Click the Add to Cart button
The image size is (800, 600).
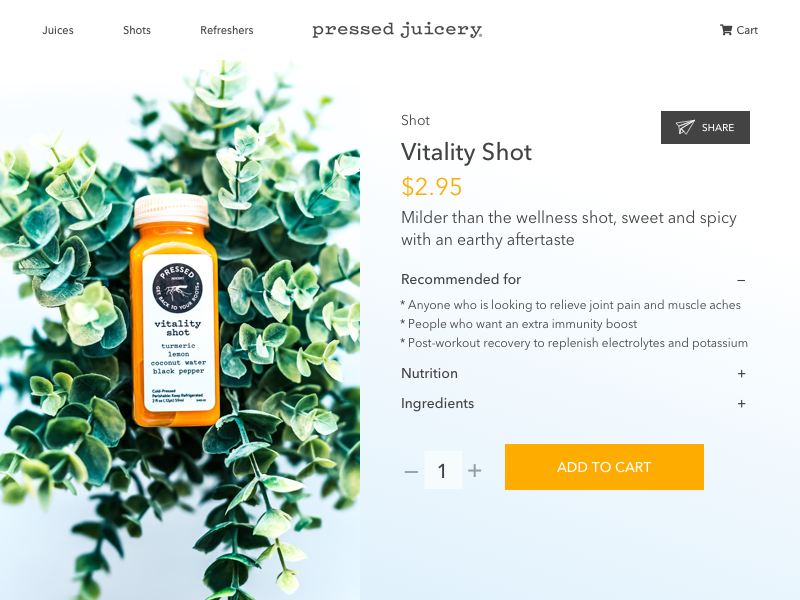(604, 467)
